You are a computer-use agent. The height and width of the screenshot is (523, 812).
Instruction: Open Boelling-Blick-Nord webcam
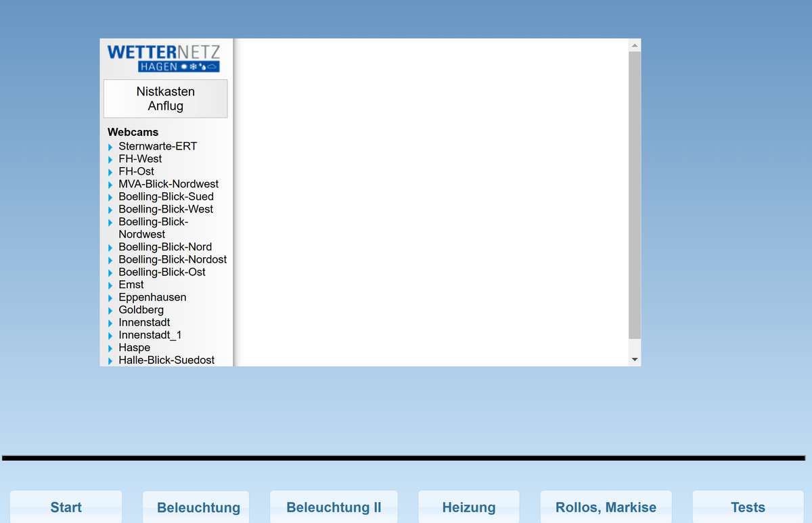pyautogui.click(x=165, y=247)
